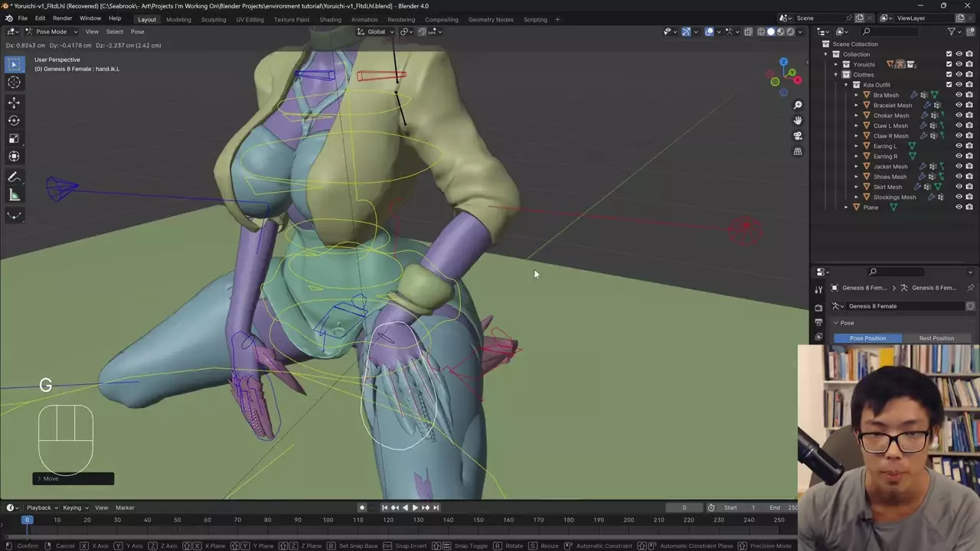Switch to the Sculpting workspace tab
The image size is (980, 551).
213,19
